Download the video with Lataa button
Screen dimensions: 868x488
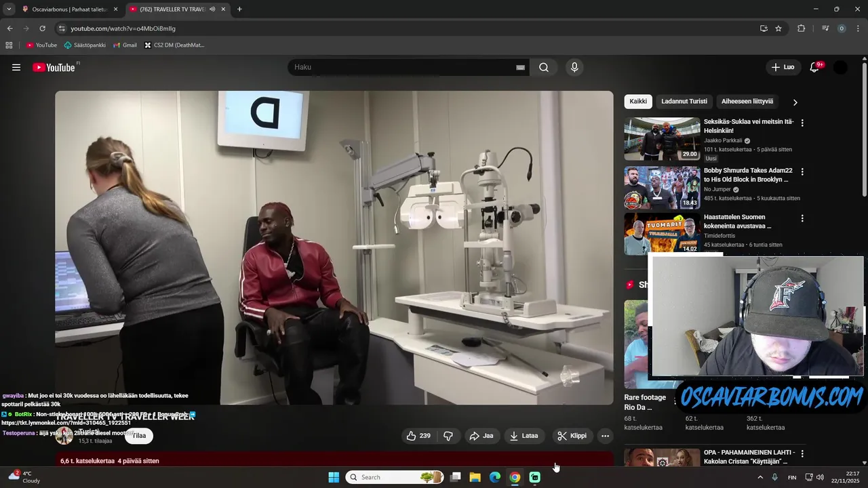click(524, 436)
